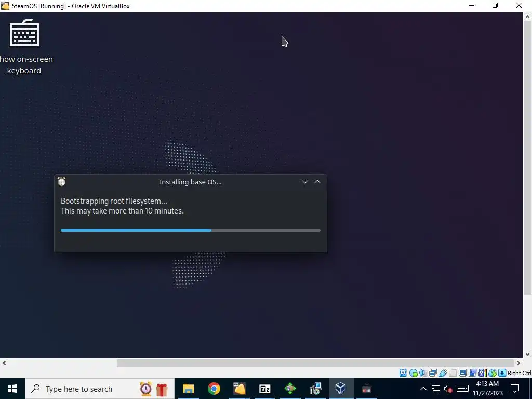Open VirtualBox recording indicator
Viewport: 532px width, 399px height.
click(472, 373)
